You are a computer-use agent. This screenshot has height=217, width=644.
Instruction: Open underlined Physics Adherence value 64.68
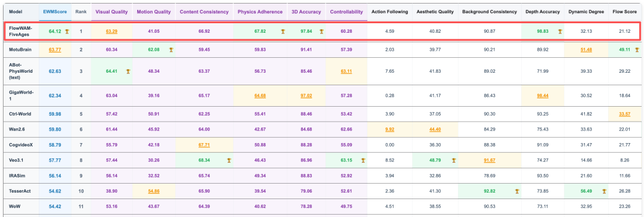point(261,95)
